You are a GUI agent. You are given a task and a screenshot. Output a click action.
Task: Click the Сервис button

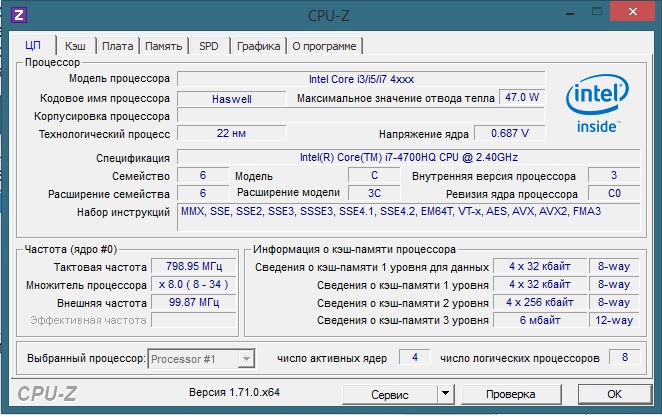coord(390,394)
